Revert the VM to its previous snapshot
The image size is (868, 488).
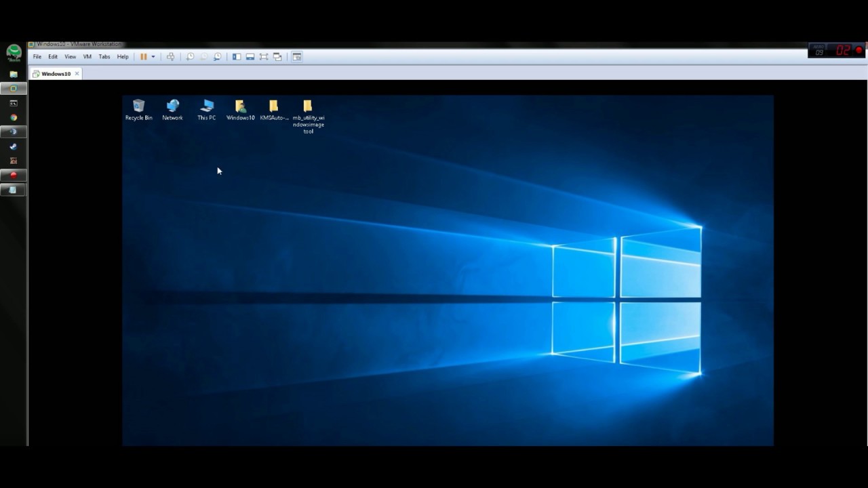(203, 57)
